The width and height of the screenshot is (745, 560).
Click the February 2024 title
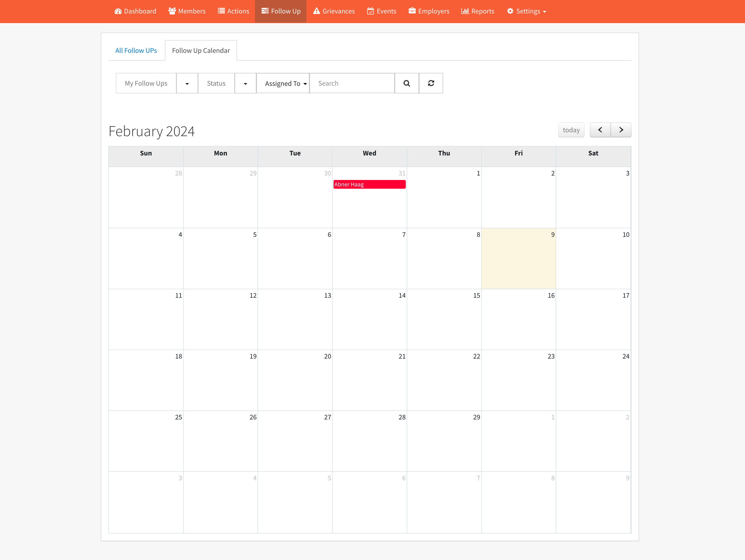(x=152, y=131)
